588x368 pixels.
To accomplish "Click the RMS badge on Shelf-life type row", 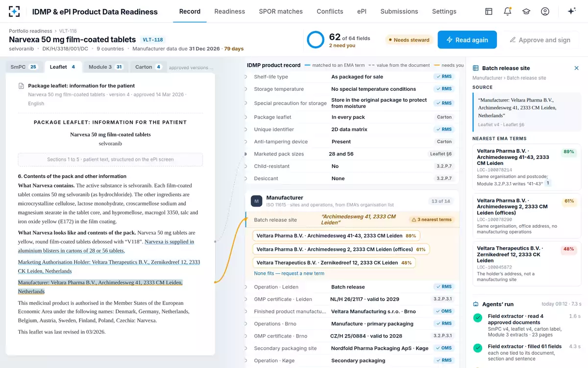I will [443, 77].
